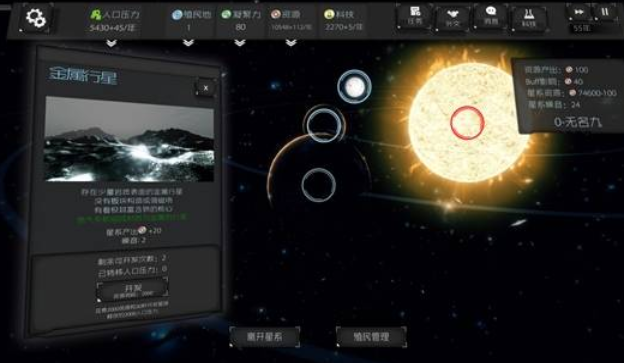Open the 科技 research flask panel

pyautogui.click(x=529, y=18)
